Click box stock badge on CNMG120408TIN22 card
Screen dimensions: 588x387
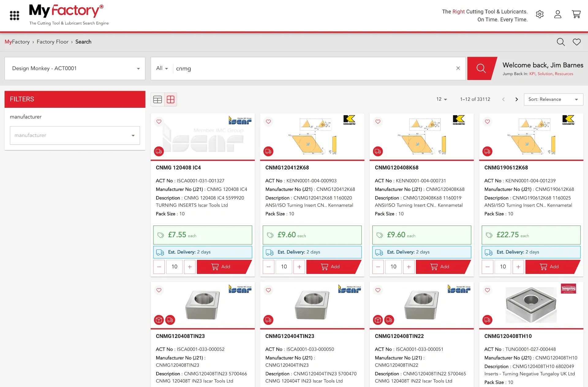[x=378, y=320]
